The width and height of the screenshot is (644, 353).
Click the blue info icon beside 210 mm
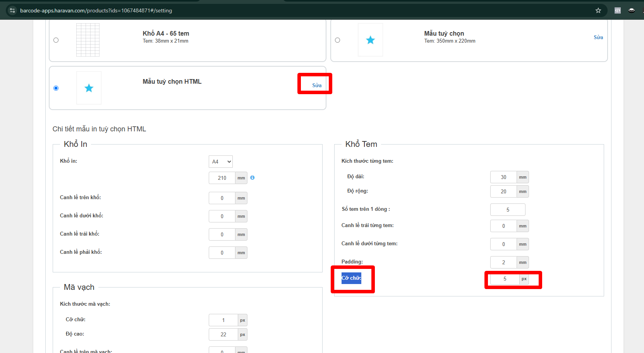tap(252, 178)
